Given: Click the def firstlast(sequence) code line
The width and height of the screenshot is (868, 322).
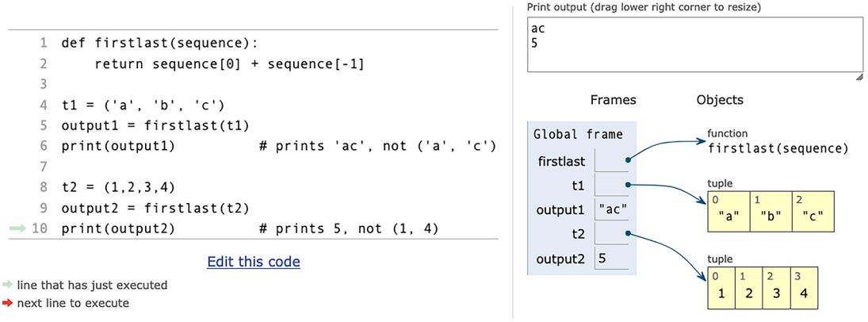Looking at the screenshot, I should [159, 43].
